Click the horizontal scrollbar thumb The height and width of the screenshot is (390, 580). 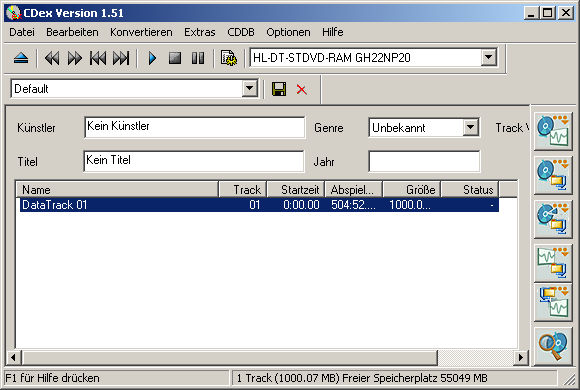[230, 357]
